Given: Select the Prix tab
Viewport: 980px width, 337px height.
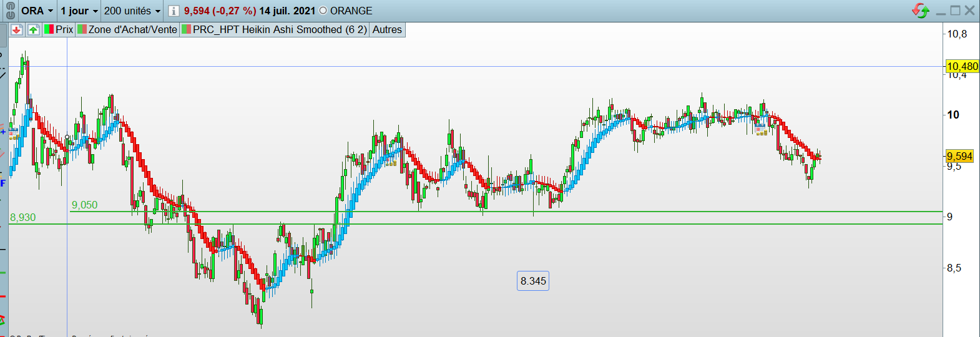Looking at the screenshot, I should pos(59,29).
